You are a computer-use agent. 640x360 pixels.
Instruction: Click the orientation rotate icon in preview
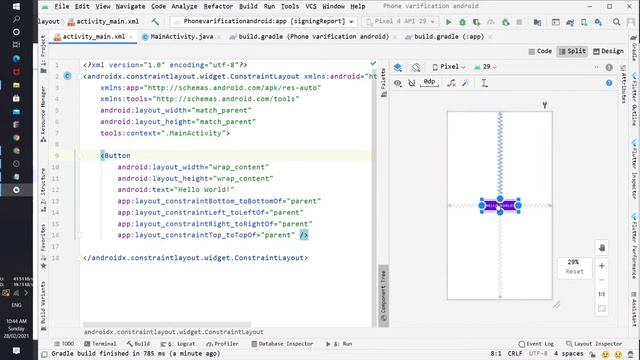coord(416,67)
